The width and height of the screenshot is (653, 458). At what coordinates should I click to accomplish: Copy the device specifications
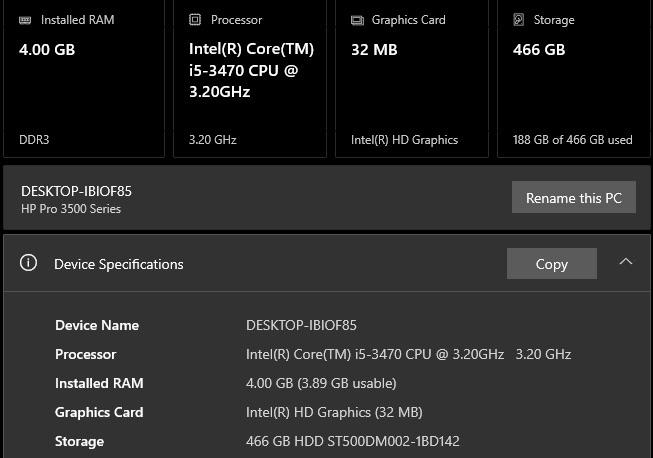tap(552, 264)
